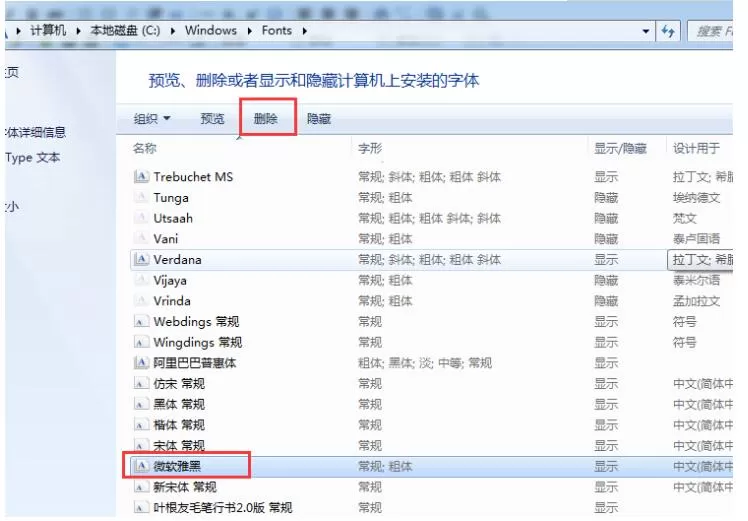
Task: Open the Type 文本 sidebar link
Action: coord(33,157)
